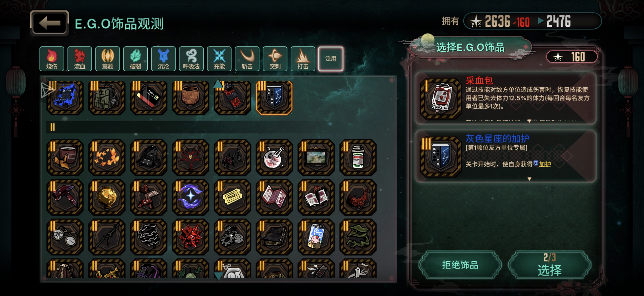
Task: Click the 拒绝饰品 refuse button
Action: point(460,265)
